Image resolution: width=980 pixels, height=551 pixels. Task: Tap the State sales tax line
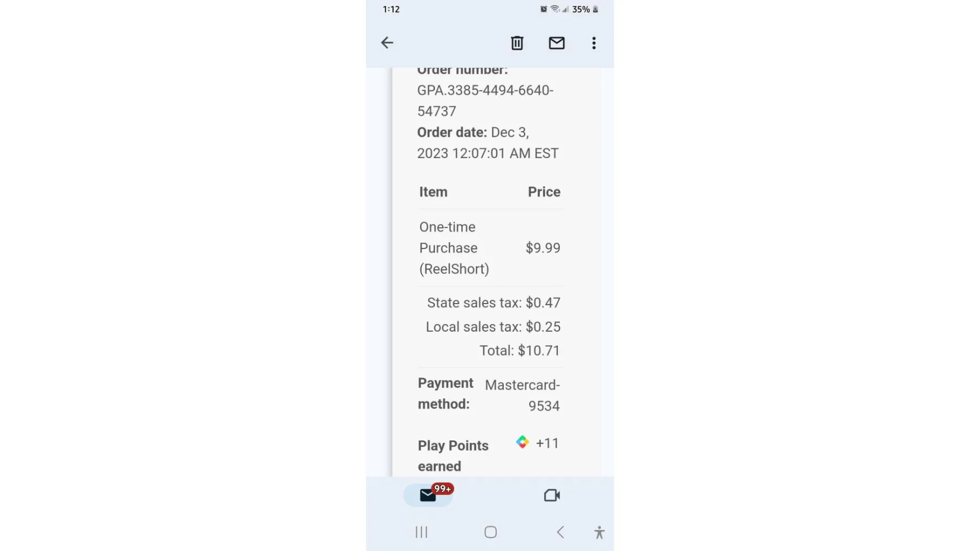[493, 302]
